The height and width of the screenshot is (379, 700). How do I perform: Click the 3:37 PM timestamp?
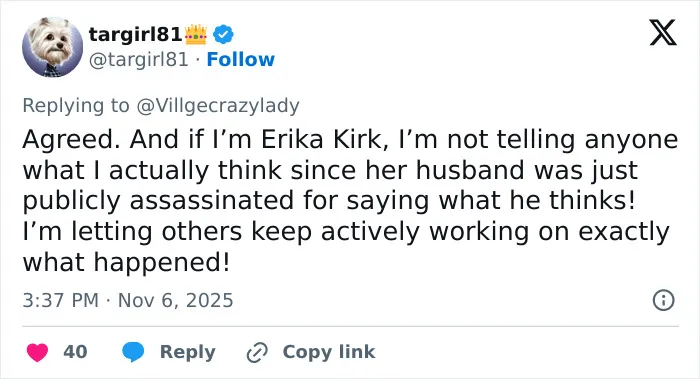pos(60,300)
